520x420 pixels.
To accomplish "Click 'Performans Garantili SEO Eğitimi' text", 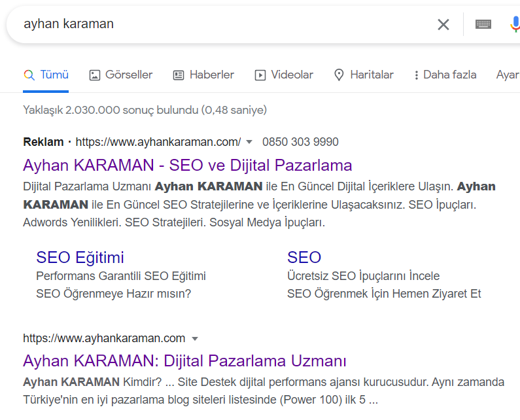I will (121, 276).
